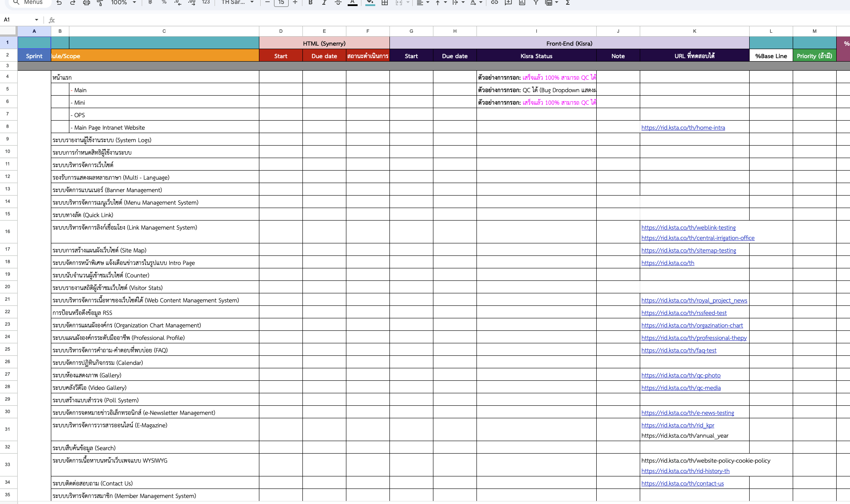Image resolution: width=850 pixels, height=504 pixels.
Task: Select the column C header
Action: pyautogui.click(x=164, y=31)
